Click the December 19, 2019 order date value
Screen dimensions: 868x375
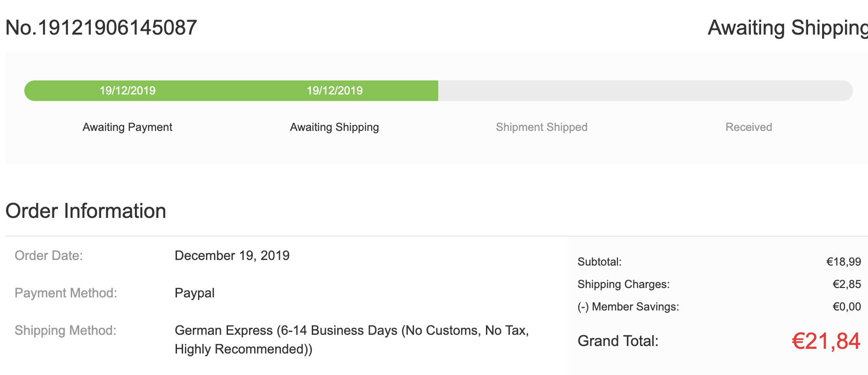(232, 256)
